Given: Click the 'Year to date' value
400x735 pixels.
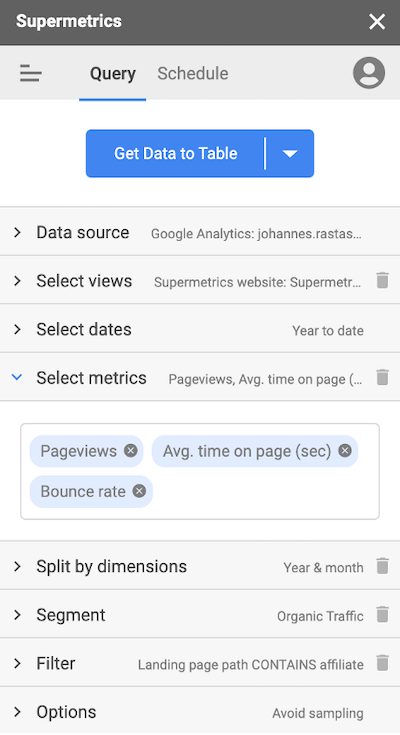Looking at the screenshot, I should (x=328, y=330).
